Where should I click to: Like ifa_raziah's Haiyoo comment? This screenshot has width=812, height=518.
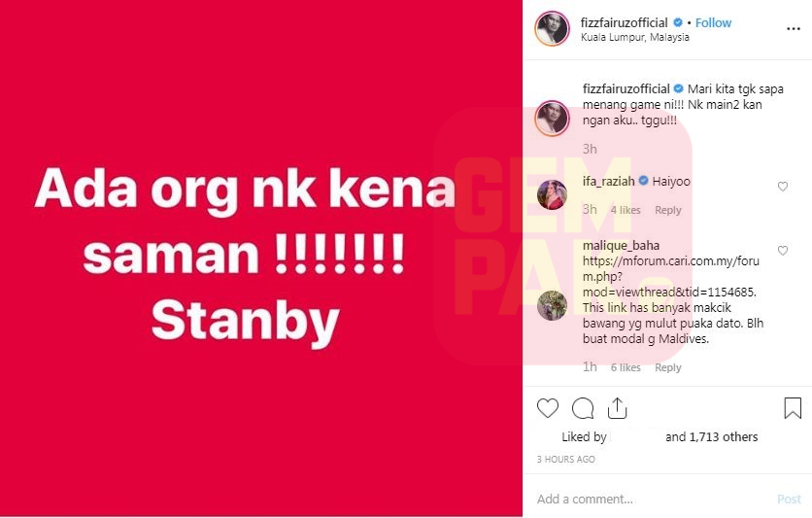pyautogui.click(x=783, y=186)
